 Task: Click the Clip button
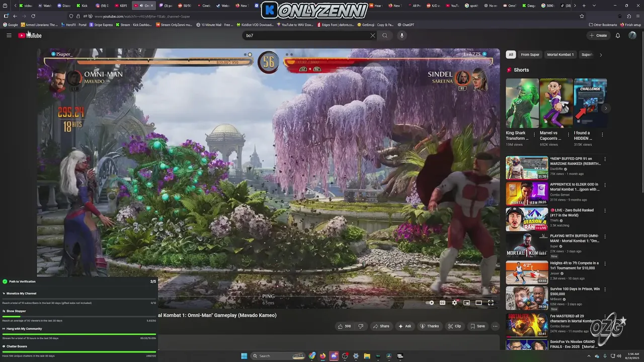coord(454,326)
